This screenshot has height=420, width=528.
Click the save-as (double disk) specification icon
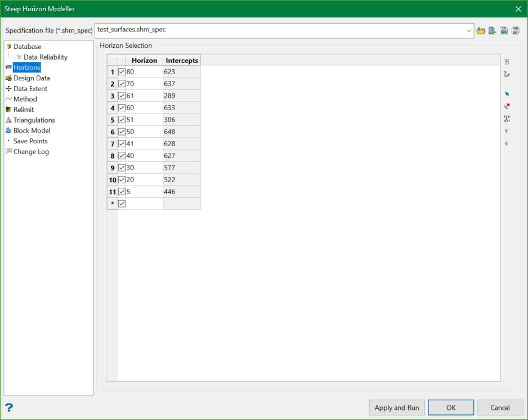[x=515, y=31]
